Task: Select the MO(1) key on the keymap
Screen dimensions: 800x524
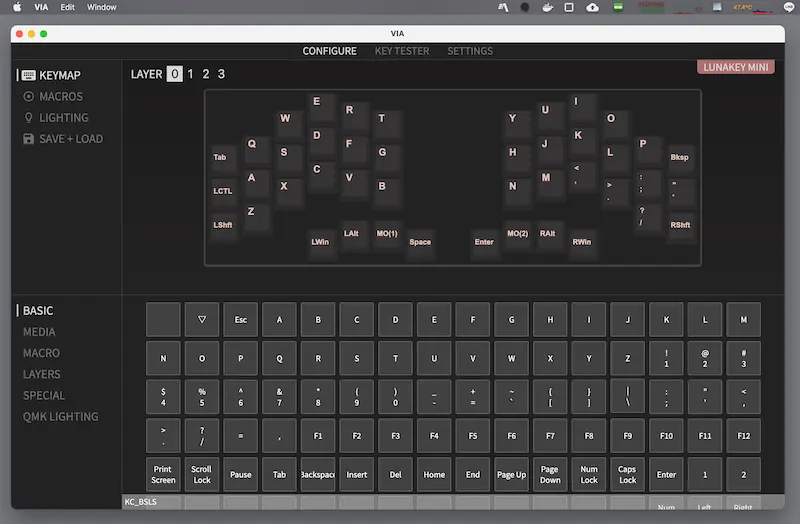Action: (387, 236)
